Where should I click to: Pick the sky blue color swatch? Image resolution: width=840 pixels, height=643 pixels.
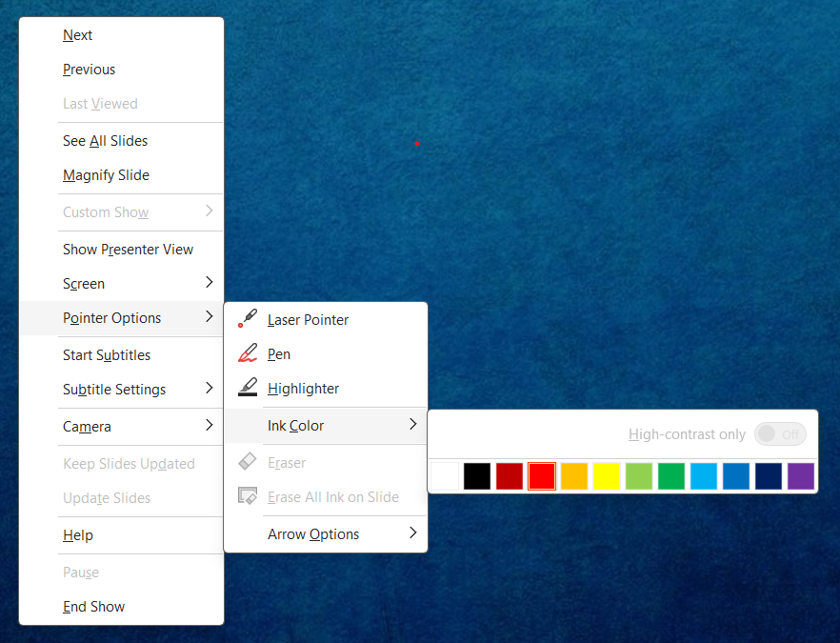coord(704,476)
